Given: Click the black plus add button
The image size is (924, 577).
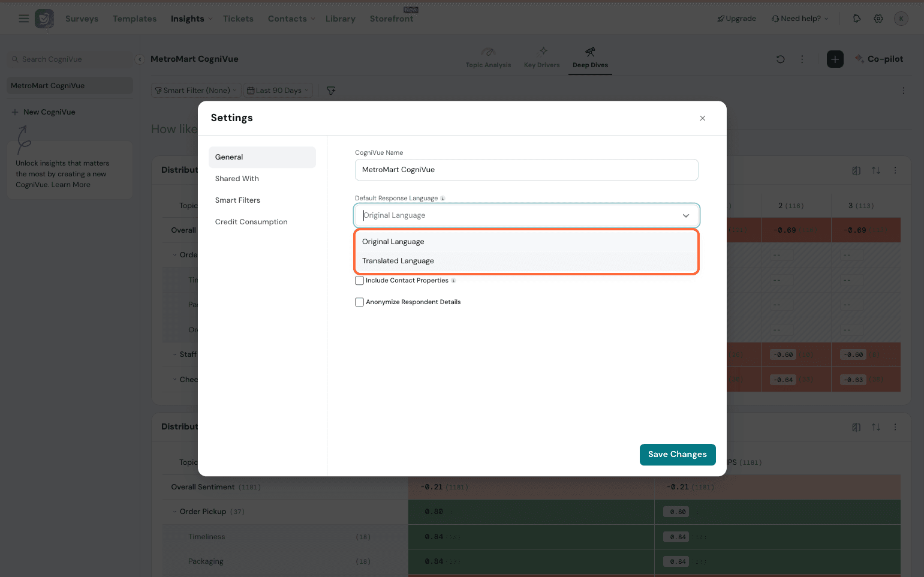Looking at the screenshot, I should click(835, 59).
